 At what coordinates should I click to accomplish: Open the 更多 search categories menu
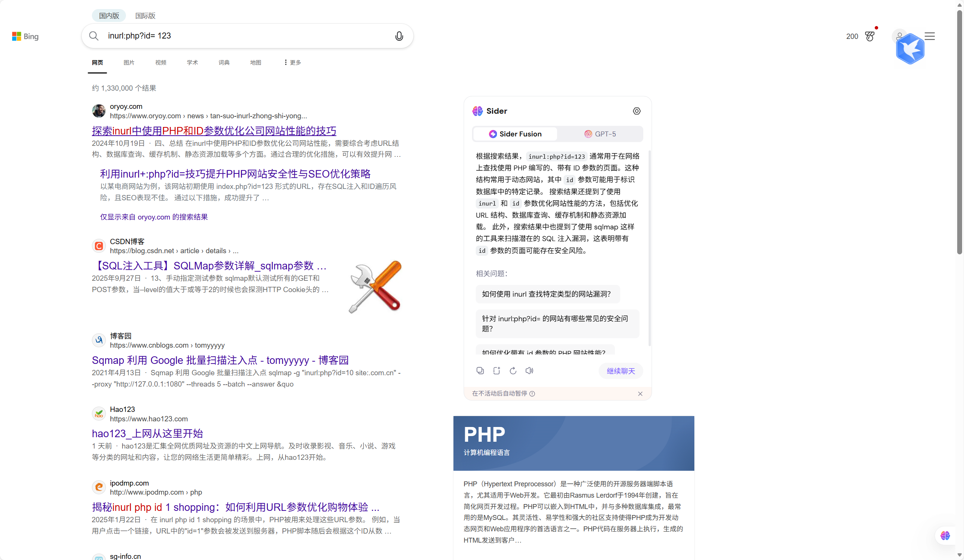coord(292,62)
